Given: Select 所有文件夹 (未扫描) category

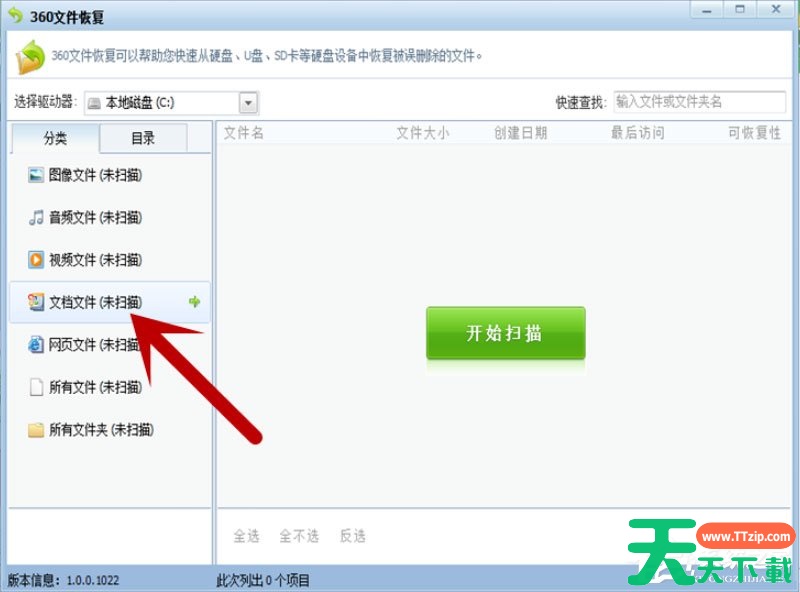Looking at the screenshot, I should (110, 429).
